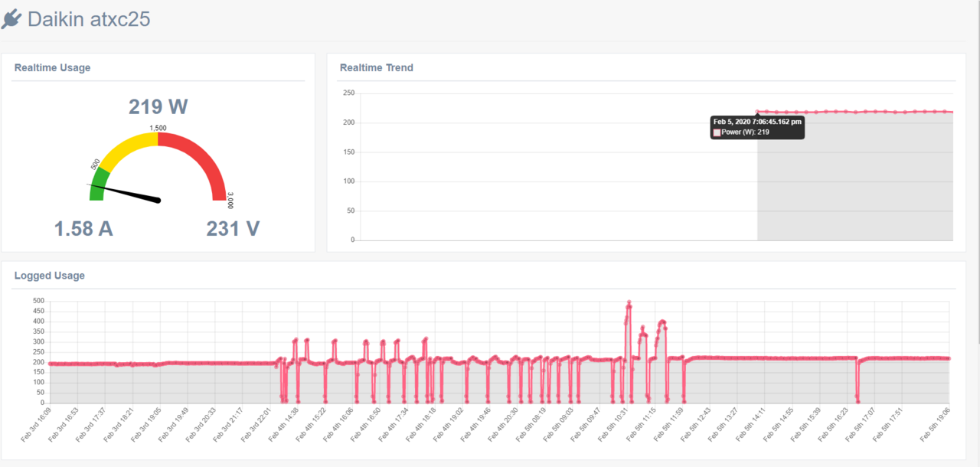This screenshot has height=467, width=980.
Task: Click the Feb 5th 19:06 axis label
Action: [x=936, y=424]
